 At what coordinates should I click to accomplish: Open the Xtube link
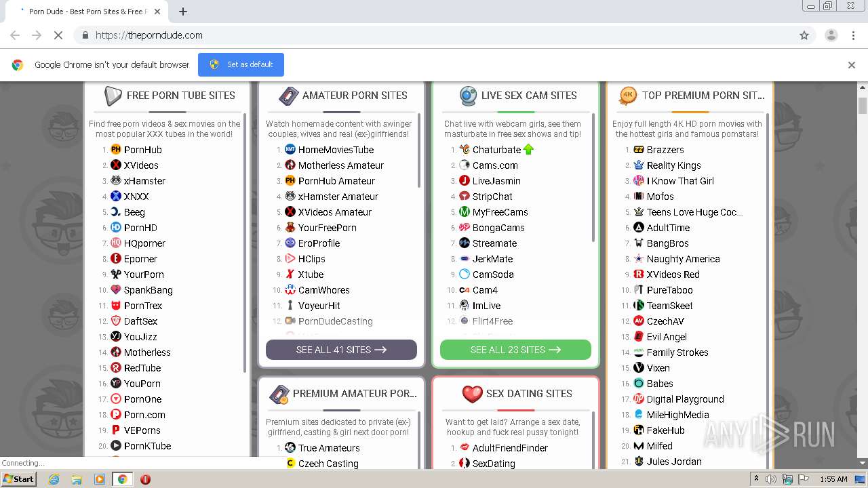311,274
